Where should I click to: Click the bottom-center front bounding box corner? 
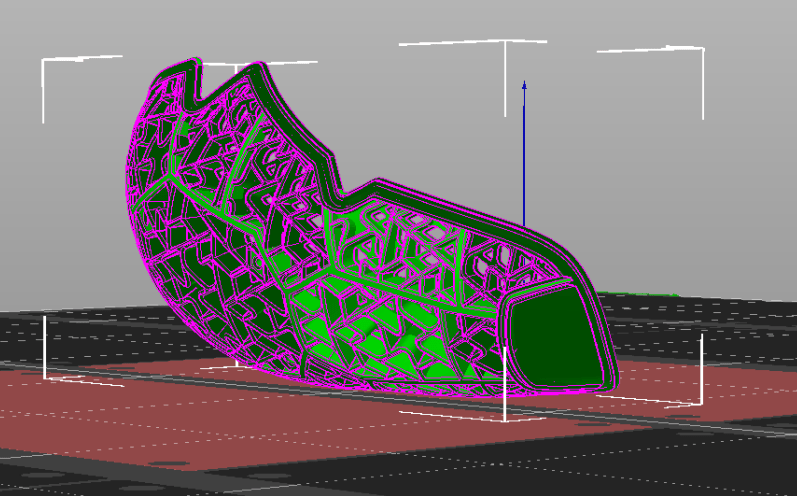505,414
